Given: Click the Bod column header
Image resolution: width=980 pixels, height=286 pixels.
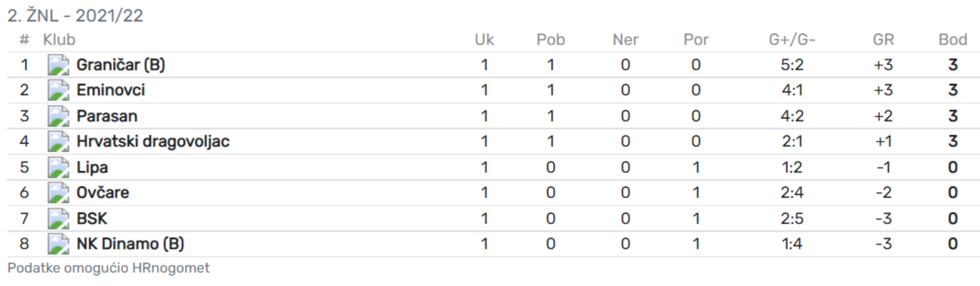Looking at the screenshot, I should pos(953,40).
